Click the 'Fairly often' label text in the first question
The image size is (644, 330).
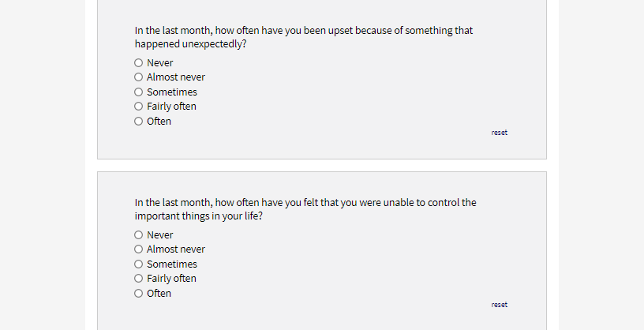(x=172, y=107)
